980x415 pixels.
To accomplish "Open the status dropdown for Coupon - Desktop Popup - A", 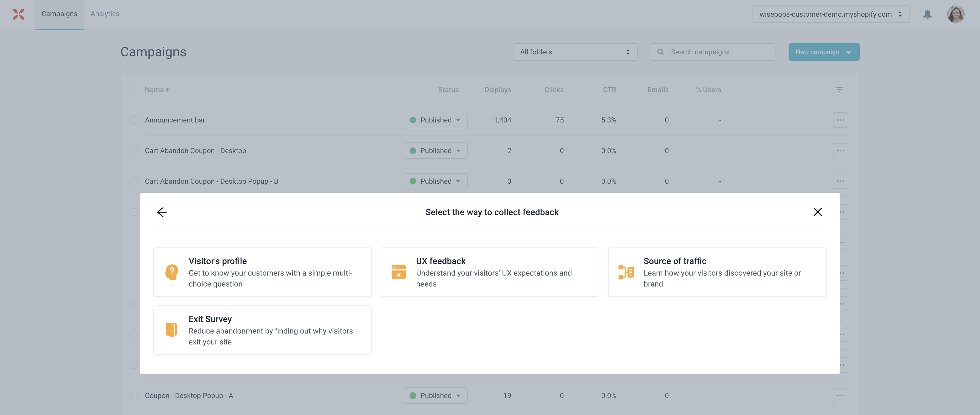I will coord(436,396).
